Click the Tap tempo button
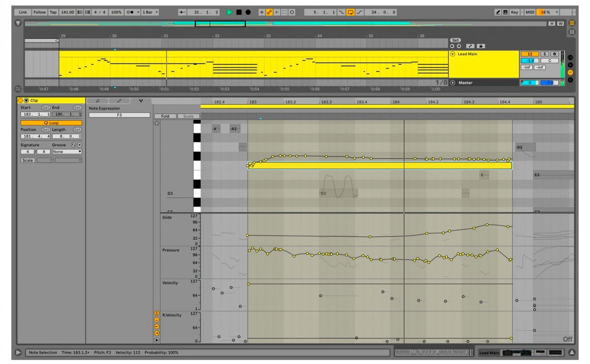Viewport: 590px width, 364px height. click(53, 12)
